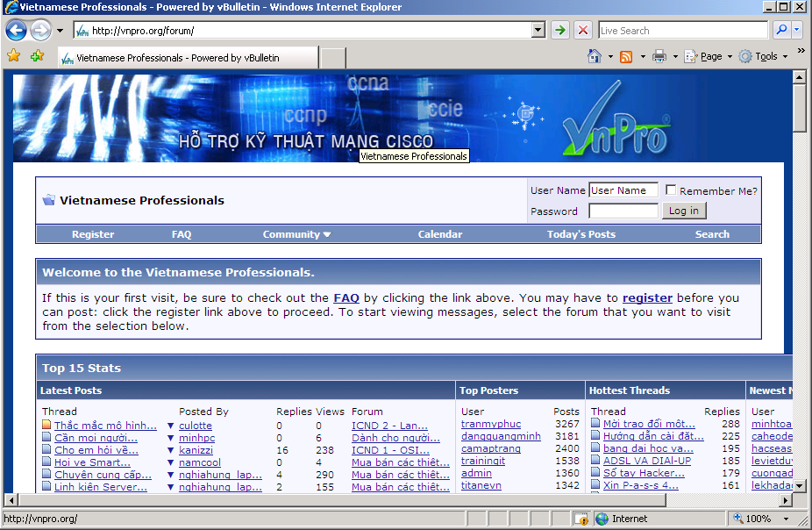Open top poster tranmyphuc profile
The width and height of the screenshot is (812, 530).
click(x=491, y=424)
